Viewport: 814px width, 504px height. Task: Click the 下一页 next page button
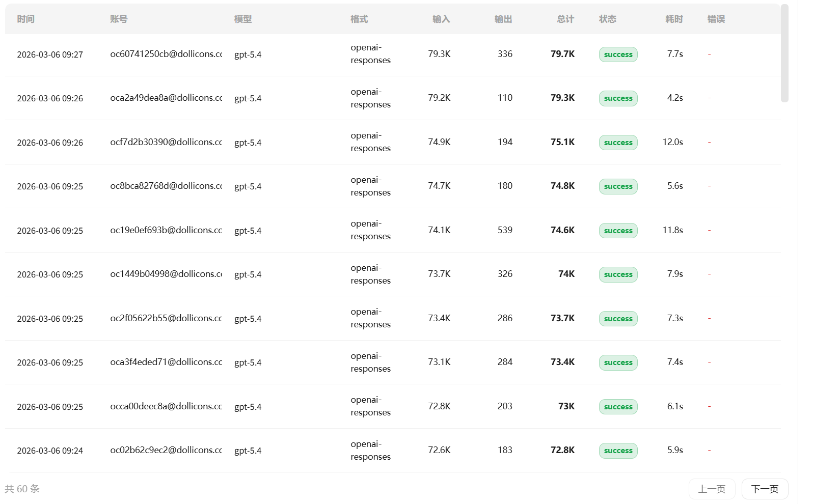pyautogui.click(x=765, y=489)
